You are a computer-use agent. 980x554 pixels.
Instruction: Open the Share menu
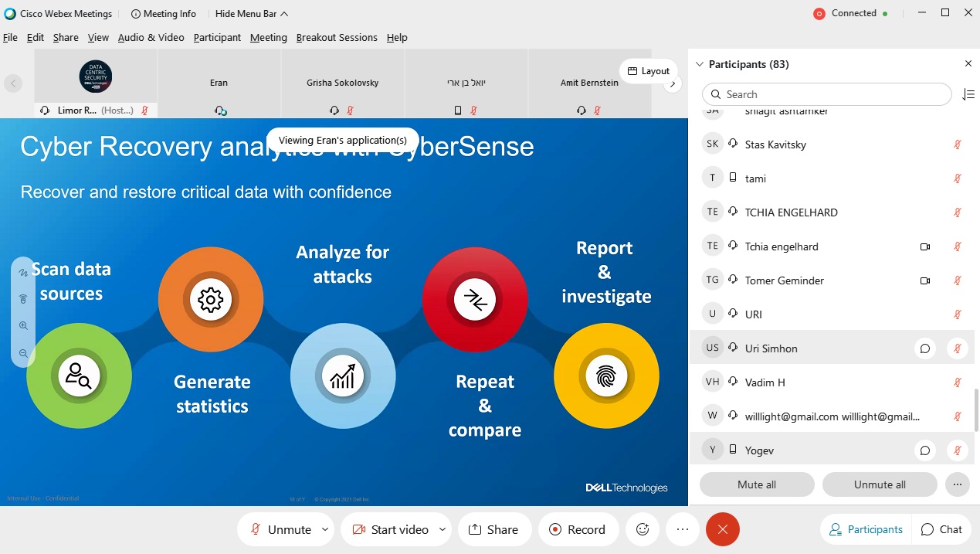66,37
